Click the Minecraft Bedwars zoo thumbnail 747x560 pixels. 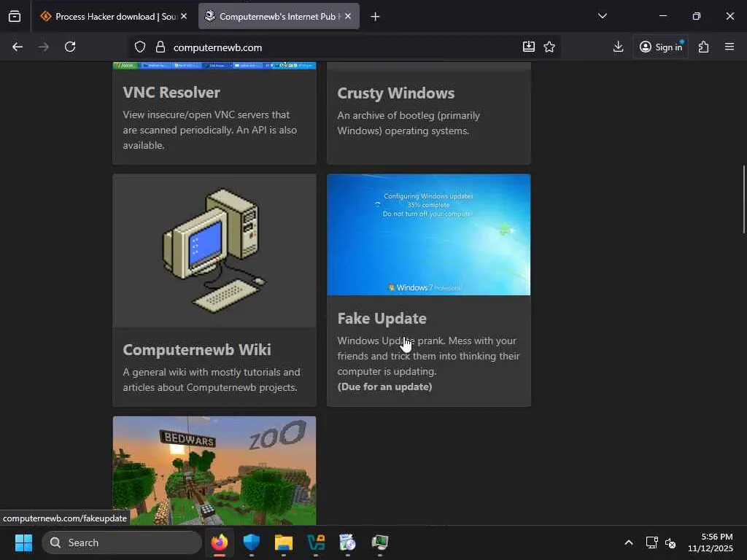(214, 471)
